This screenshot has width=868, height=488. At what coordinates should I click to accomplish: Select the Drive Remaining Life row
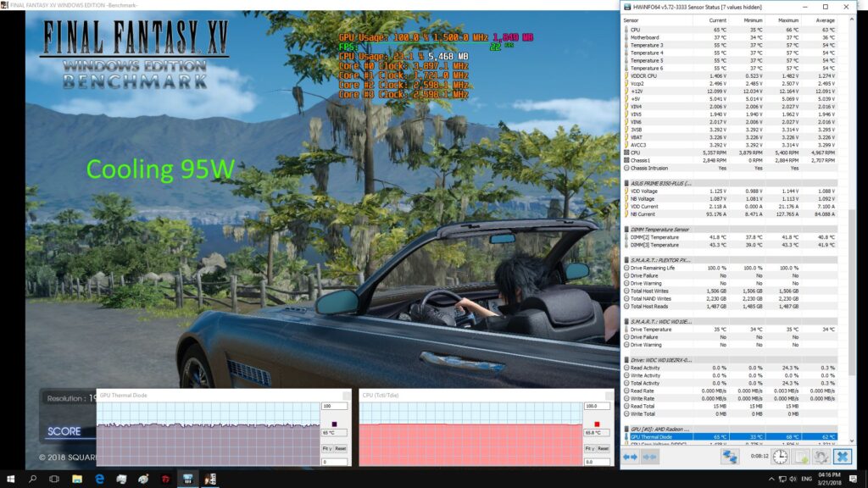[x=730, y=268]
